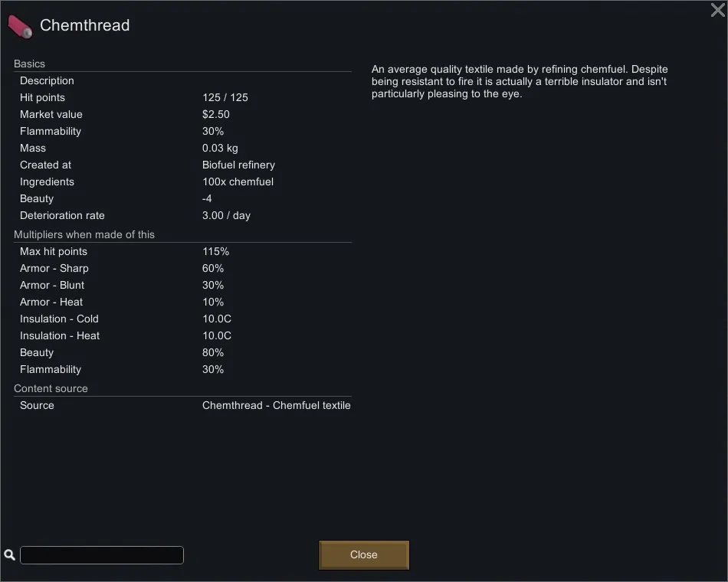Focus the search text field
This screenshot has width=728, height=582.
coord(102,555)
